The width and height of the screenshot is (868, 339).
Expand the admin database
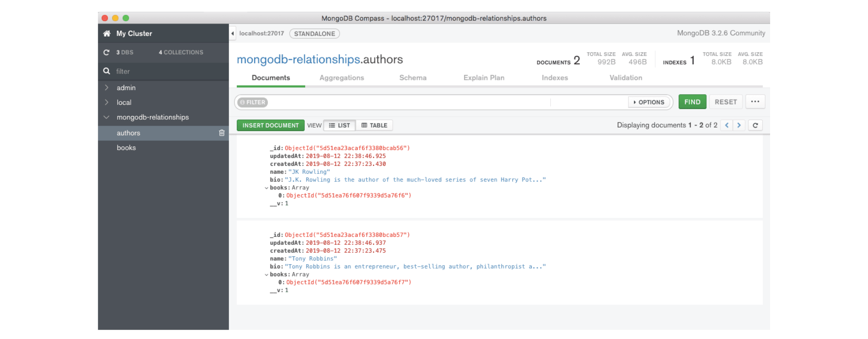click(107, 87)
